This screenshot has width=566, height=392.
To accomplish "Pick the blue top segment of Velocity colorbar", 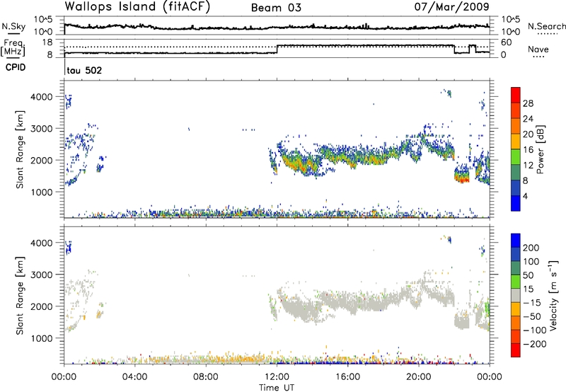I will tap(516, 241).
